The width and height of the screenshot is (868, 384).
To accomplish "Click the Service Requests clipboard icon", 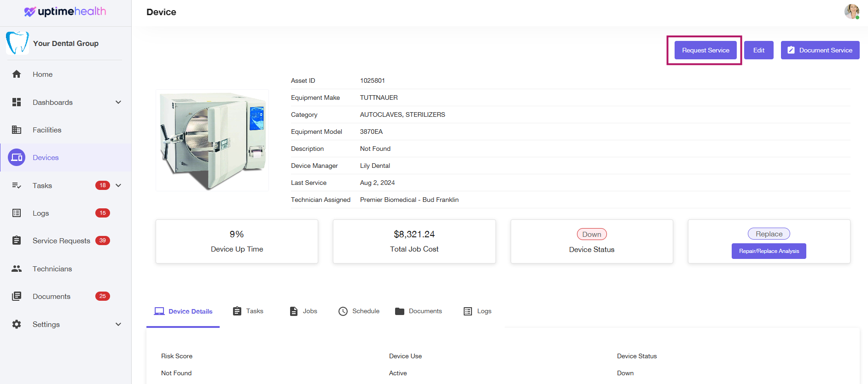I will [x=17, y=241].
